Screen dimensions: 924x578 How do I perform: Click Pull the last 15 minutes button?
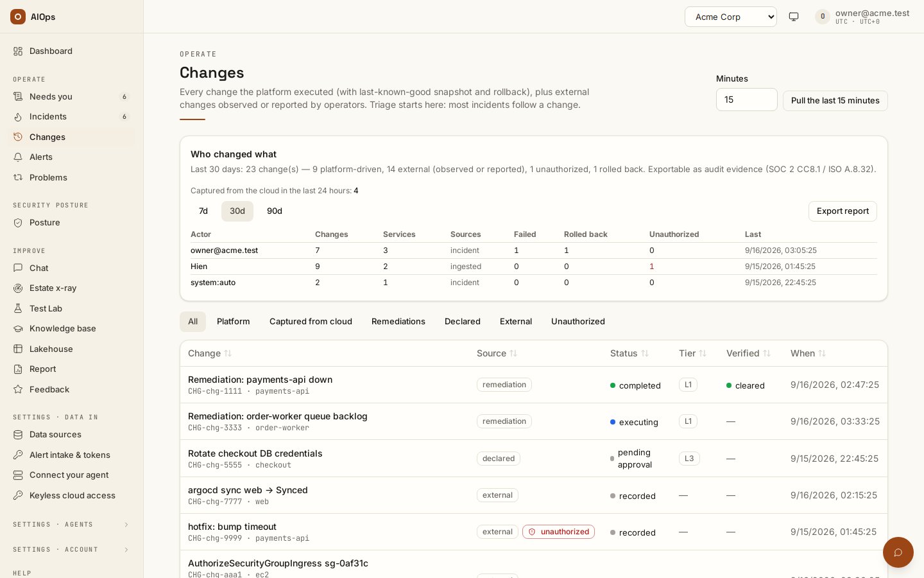pos(835,101)
